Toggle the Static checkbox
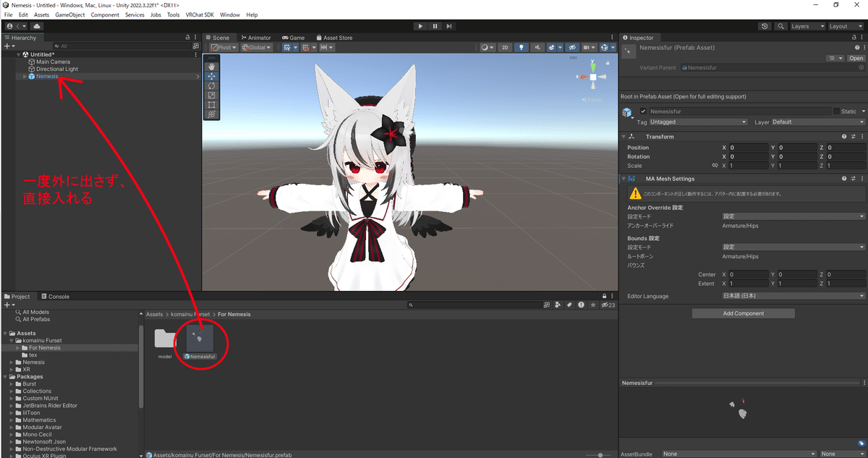The width and height of the screenshot is (868, 458). 837,111
